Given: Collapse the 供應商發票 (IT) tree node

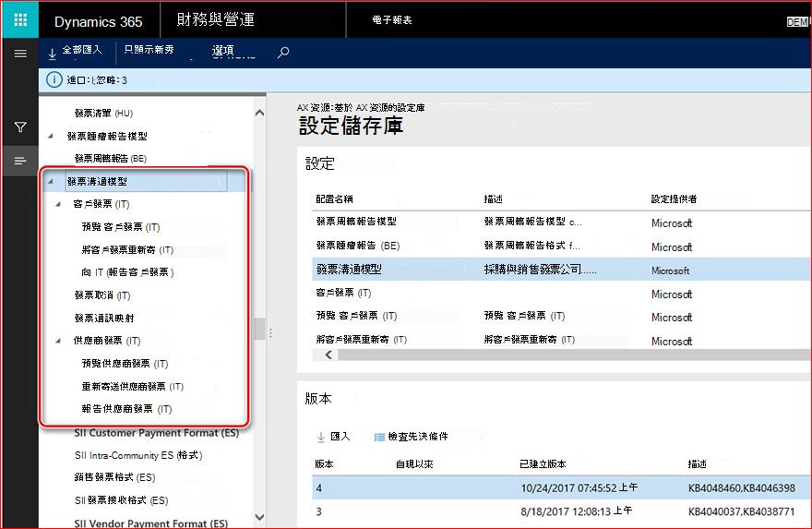Looking at the screenshot, I should click(x=58, y=341).
